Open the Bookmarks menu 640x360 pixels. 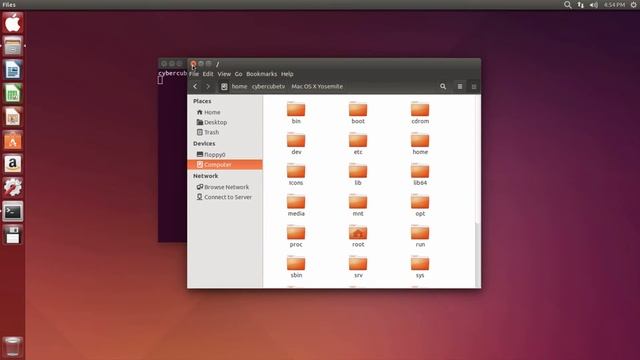click(262, 74)
